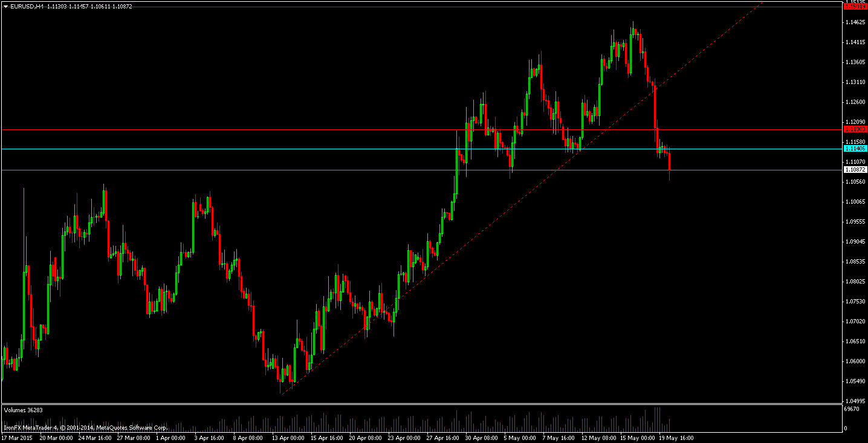Click the 1.14625 price scale label
The height and width of the screenshot is (443, 868).
tap(855, 22)
